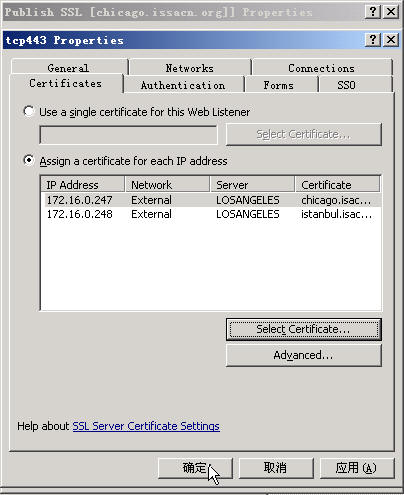404x495 pixels.
Task: Open SSL Server Certificate Settings help link
Action: (x=146, y=426)
